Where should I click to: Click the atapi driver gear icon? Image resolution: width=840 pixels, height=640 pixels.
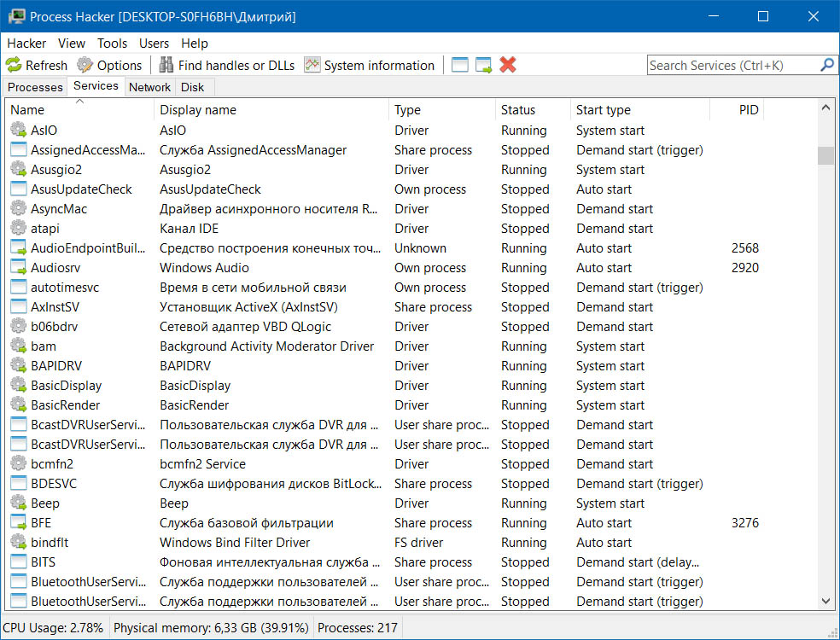pos(18,228)
